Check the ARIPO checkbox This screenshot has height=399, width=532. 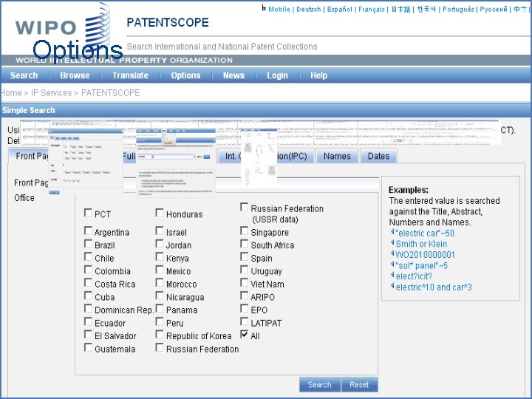coord(245,296)
